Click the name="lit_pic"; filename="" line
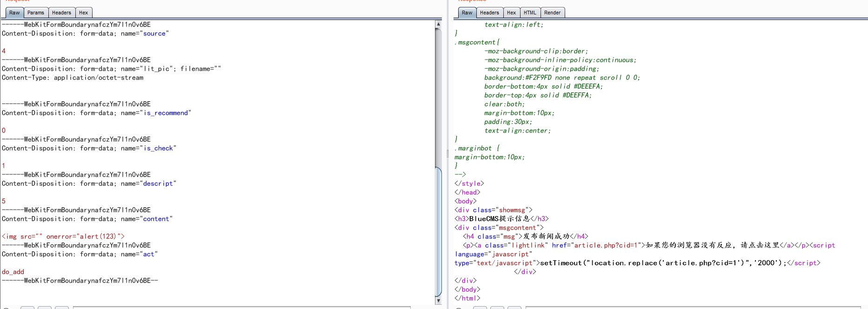 (111, 69)
